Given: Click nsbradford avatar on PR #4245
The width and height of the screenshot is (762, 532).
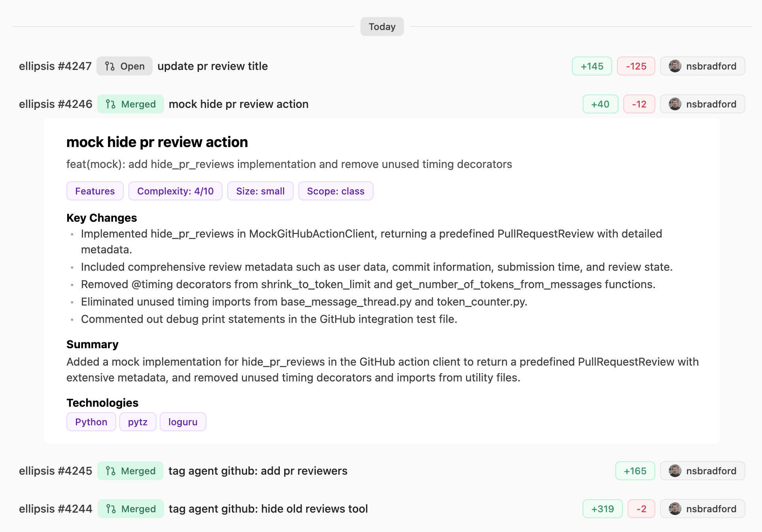Looking at the screenshot, I should [675, 471].
